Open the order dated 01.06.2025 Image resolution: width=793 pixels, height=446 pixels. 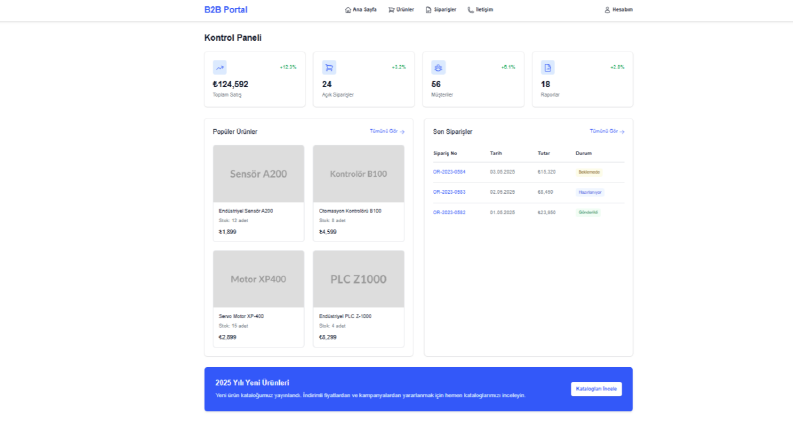pos(449,212)
